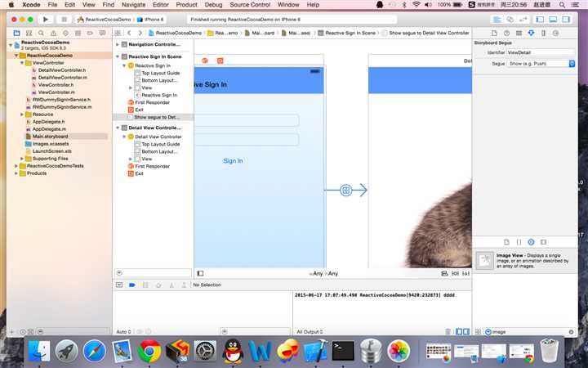Image resolution: width=588 pixels, height=368 pixels.
Task: Show the Object library
Action: click(531, 242)
